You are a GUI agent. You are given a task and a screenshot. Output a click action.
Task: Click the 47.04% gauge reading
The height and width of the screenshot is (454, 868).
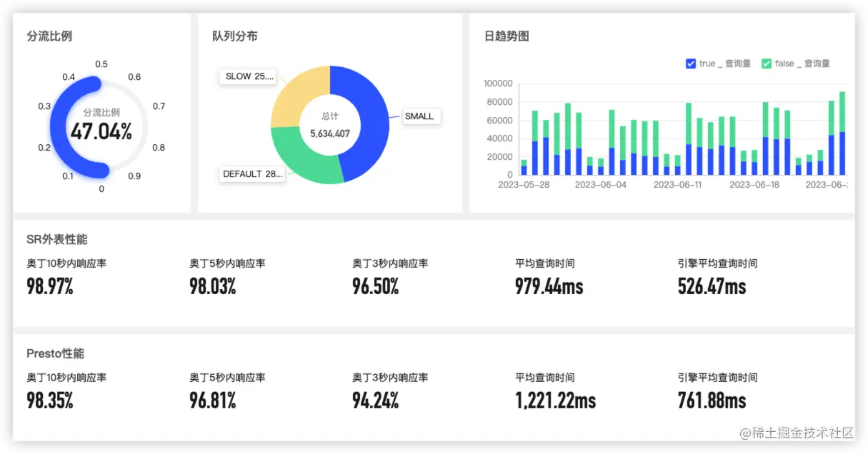coord(102,131)
